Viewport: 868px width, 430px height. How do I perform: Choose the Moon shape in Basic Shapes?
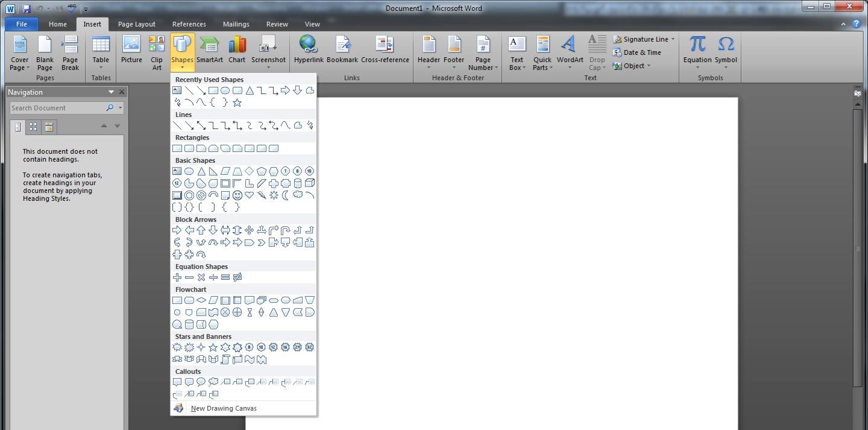(286, 195)
